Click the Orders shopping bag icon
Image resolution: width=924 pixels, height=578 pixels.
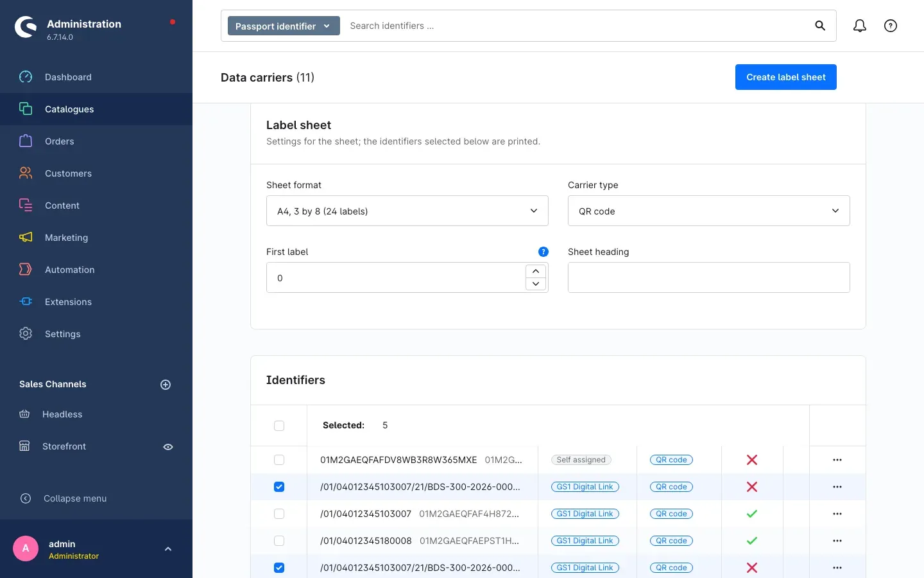point(26,141)
